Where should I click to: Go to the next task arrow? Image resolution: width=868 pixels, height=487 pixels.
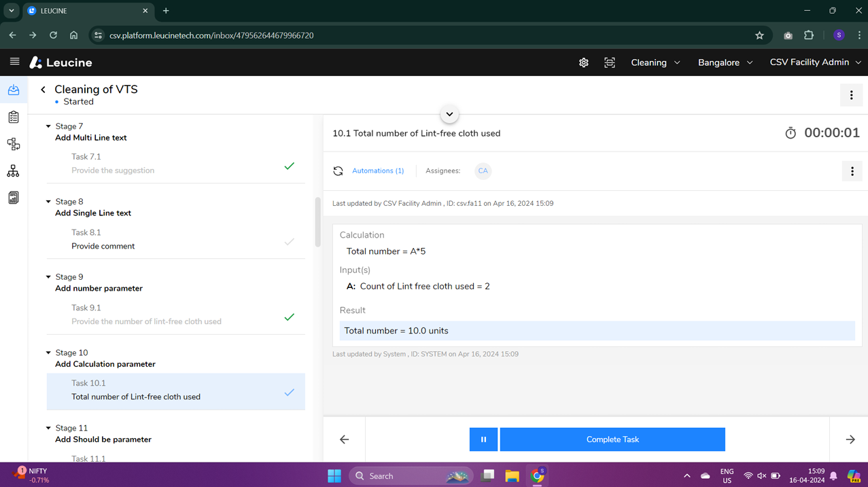[x=850, y=439]
